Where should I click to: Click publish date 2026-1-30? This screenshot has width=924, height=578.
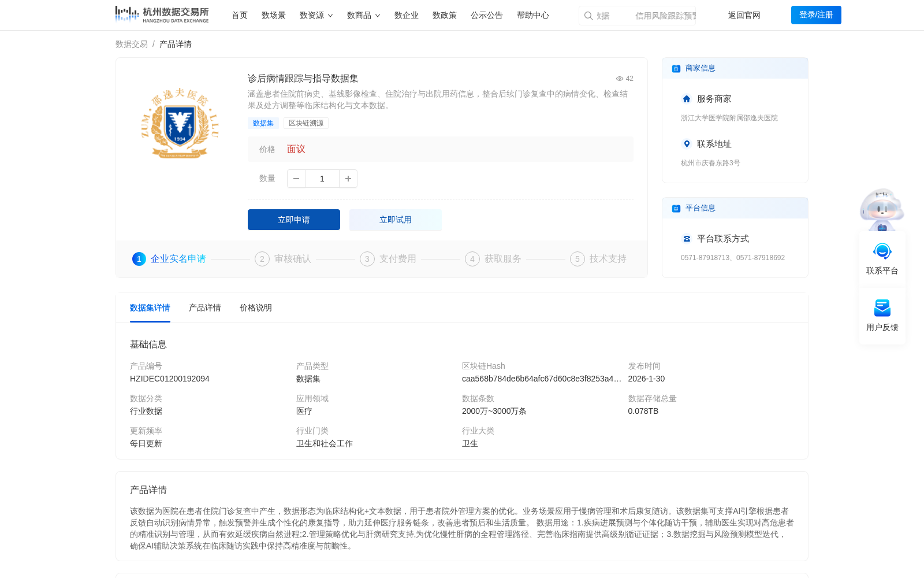tap(646, 379)
